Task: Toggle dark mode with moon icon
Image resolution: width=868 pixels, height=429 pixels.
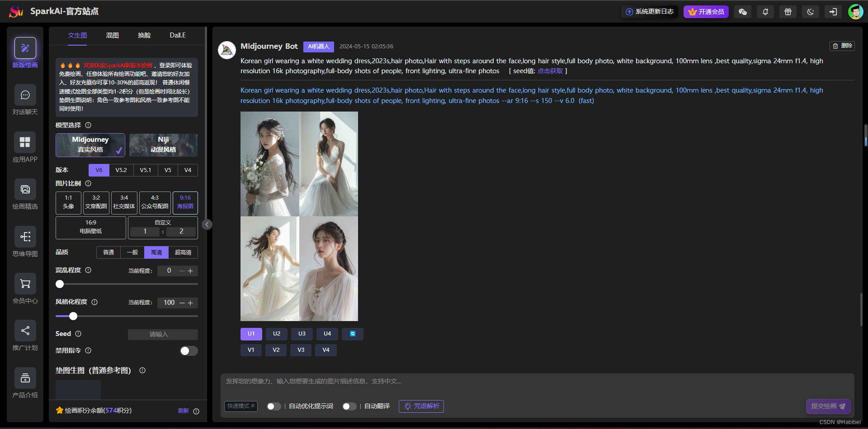Action: click(x=810, y=11)
